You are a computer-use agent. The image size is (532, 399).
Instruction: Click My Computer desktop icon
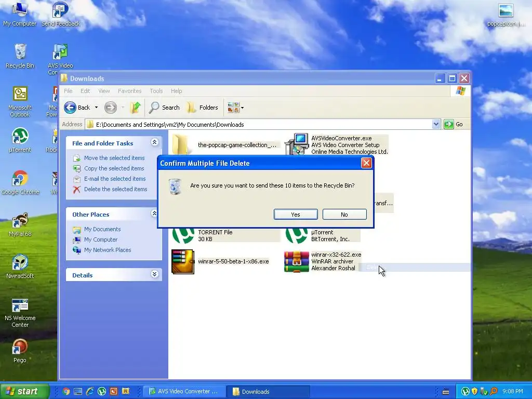20,14
